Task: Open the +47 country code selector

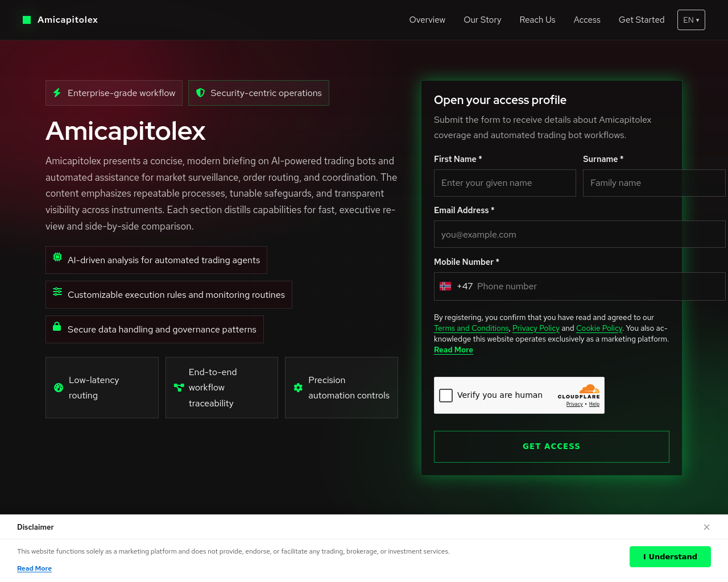Action: [x=456, y=286]
